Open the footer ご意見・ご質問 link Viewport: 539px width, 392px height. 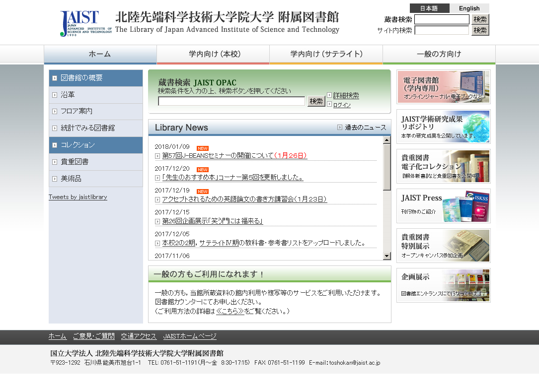click(94, 336)
